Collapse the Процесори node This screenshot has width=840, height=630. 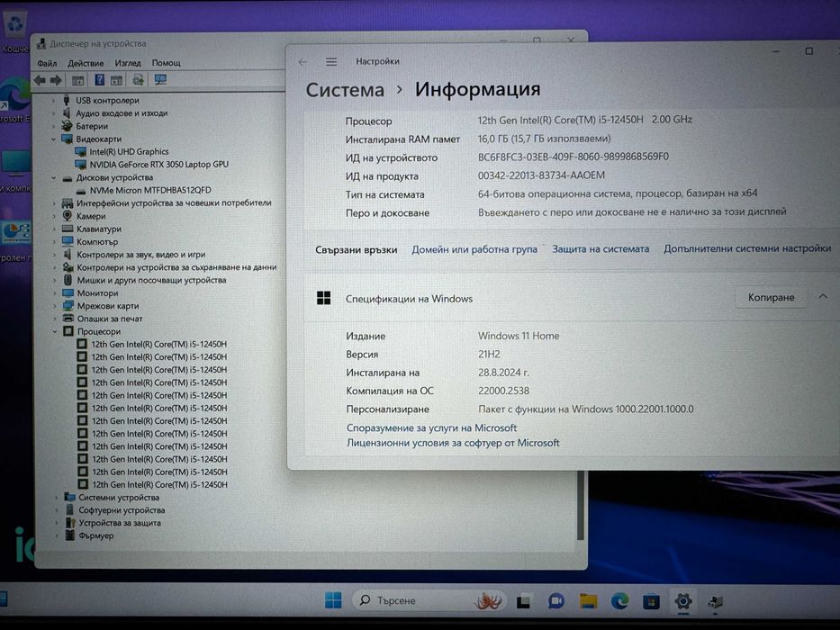pyautogui.click(x=55, y=331)
